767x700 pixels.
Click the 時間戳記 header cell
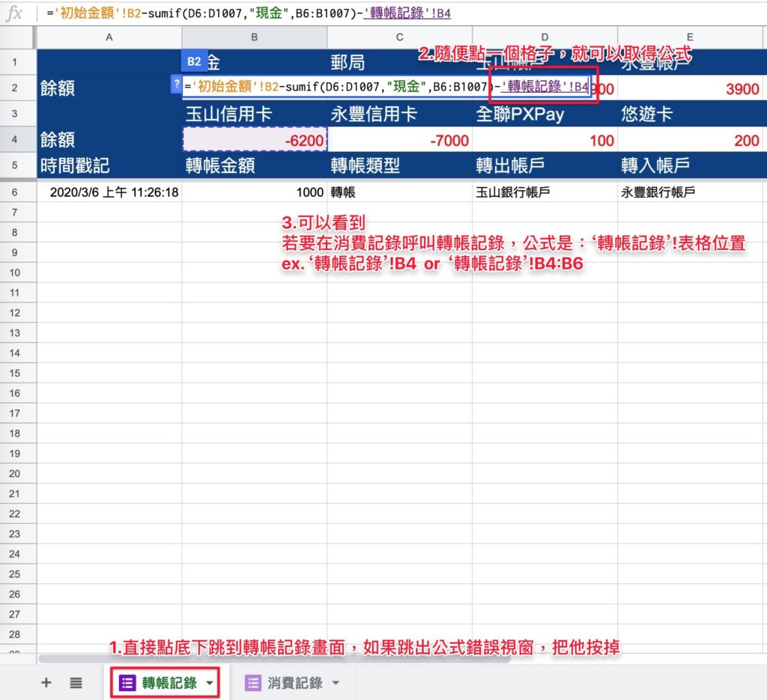pos(109,165)
